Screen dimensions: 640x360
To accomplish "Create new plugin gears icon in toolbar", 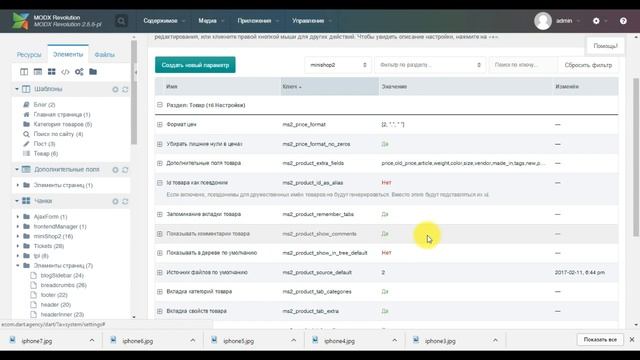I will (79, 72).
